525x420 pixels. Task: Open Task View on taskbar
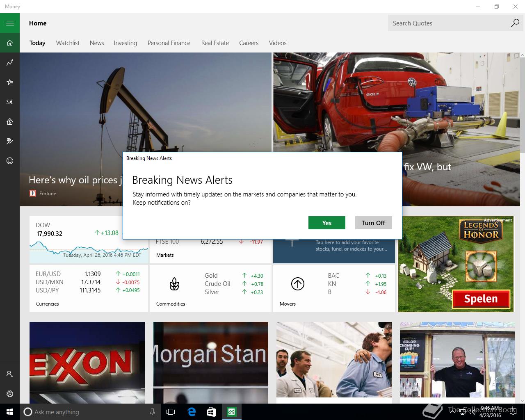point(171,412)
